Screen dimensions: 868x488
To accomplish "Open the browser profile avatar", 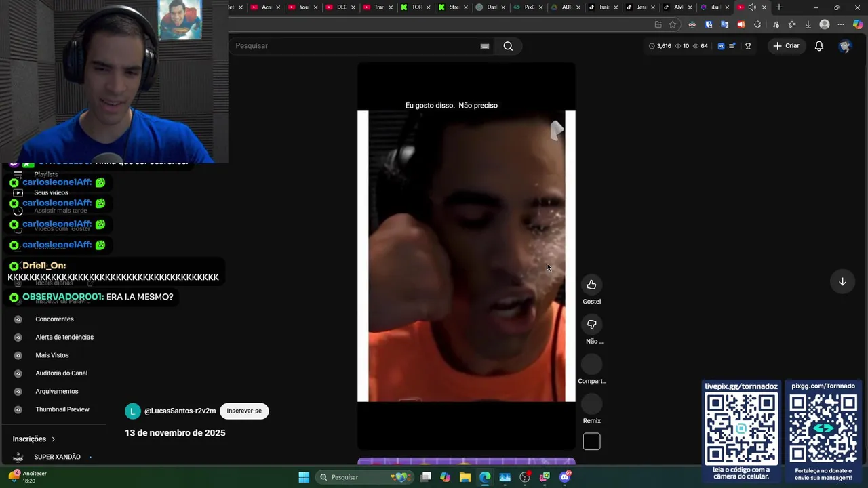I will pyautogui.click(x=825, y=24).
